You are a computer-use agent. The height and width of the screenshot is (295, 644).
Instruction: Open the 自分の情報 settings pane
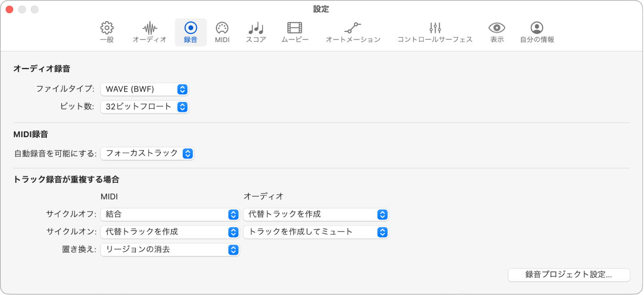(537, 32)
